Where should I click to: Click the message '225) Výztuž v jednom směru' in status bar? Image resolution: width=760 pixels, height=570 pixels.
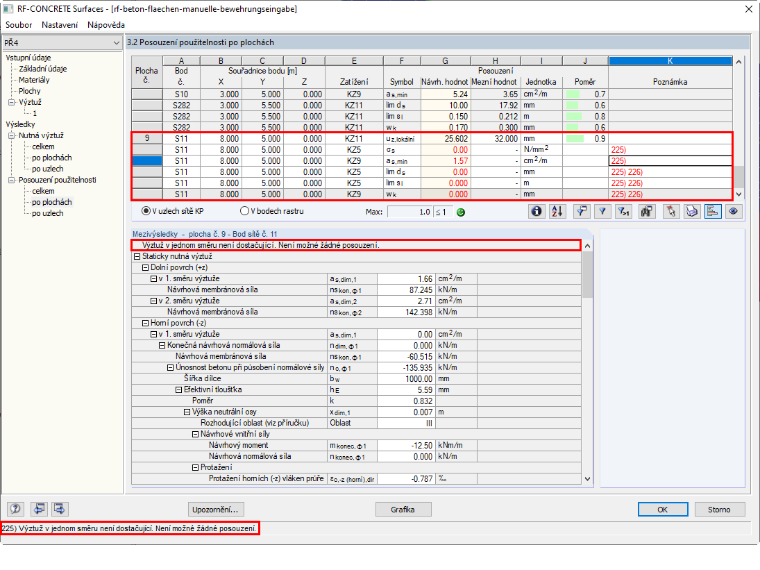[129, 528]
